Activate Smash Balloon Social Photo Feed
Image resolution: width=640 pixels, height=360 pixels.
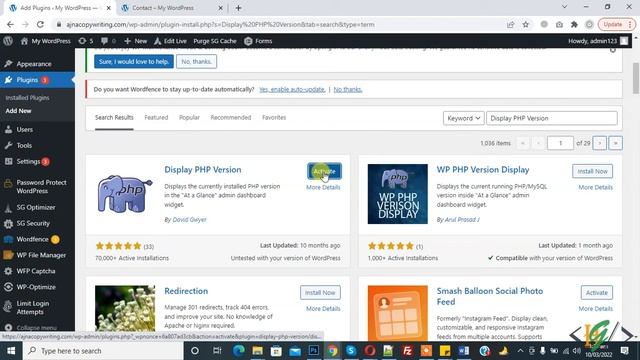click(x=597, y=293)
